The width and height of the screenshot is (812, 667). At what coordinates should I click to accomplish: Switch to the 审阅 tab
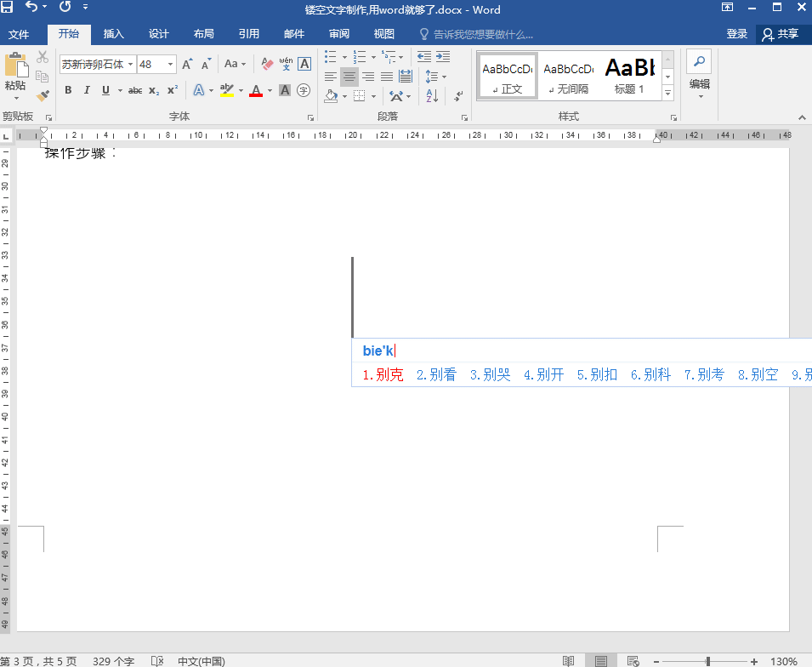pyautogui.click(x=339, y=34)
